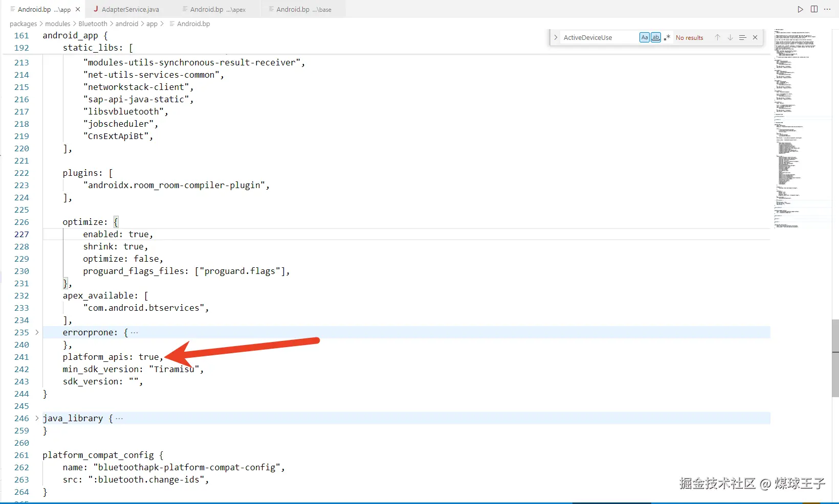Toggle Find in Selection in find widget
Screen dimensions: 839x504
pyautogui.click(x=743, y=37)
